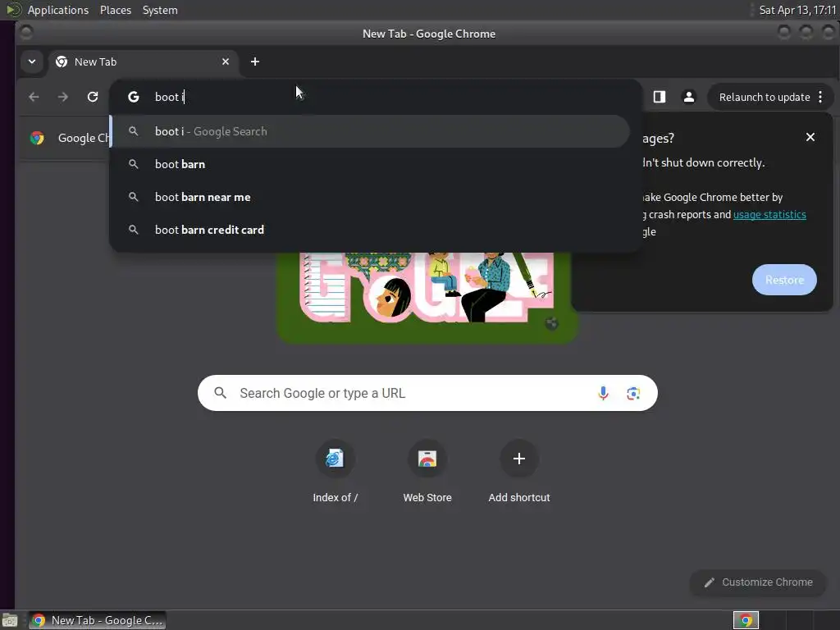The image size is (840, 630).
Task: Reload the current page
Action: point(93,97)
